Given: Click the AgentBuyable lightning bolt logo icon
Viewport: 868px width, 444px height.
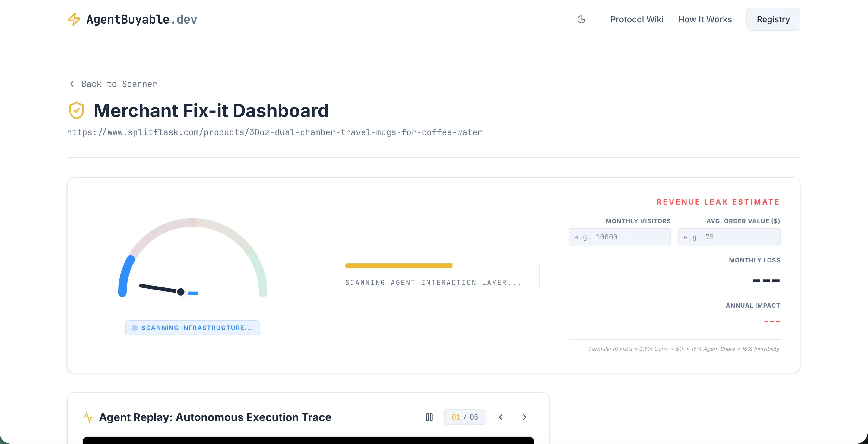Looking at the screenshot, I should 74,19.
